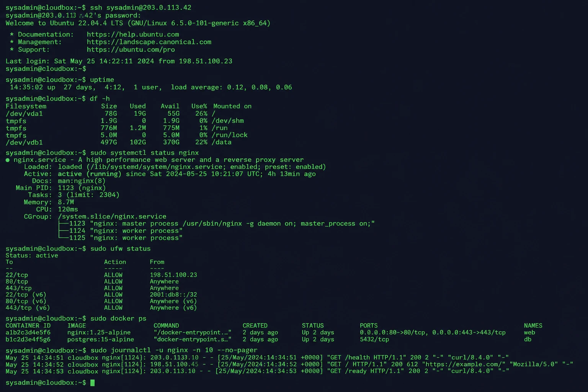Click the 1125 nginx worker process line
Image resolution: width=588 pixels, height=392 pixels.
click(x=120, y=238)
